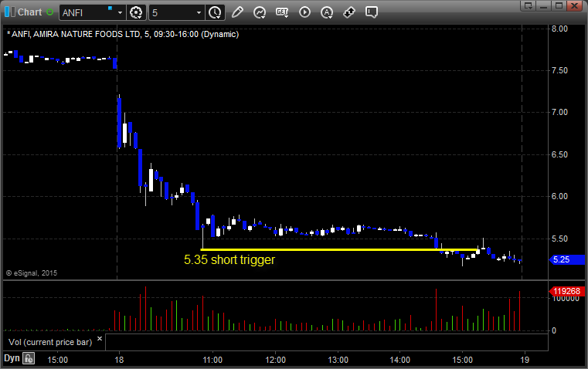This screenshot has height=369, width=588.
Task: Click the 119268 volume value marker
Action: [567, 291]
